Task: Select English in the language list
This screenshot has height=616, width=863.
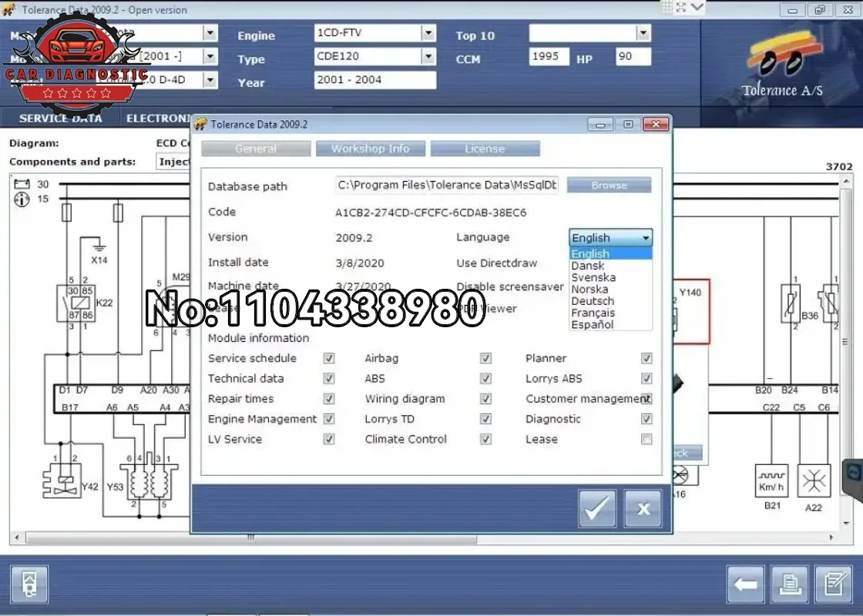Action: coord(610,253)
